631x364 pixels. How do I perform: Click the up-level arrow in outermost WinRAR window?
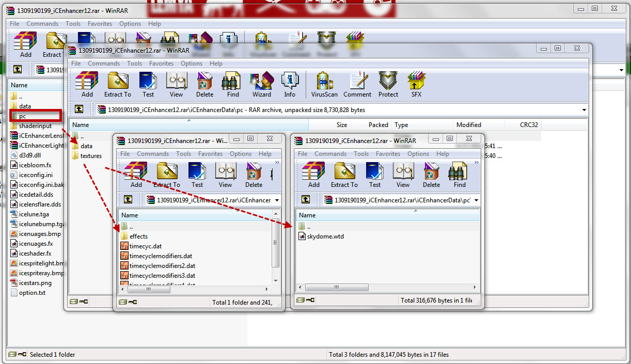pyautogui.click(x=18, y=69)
